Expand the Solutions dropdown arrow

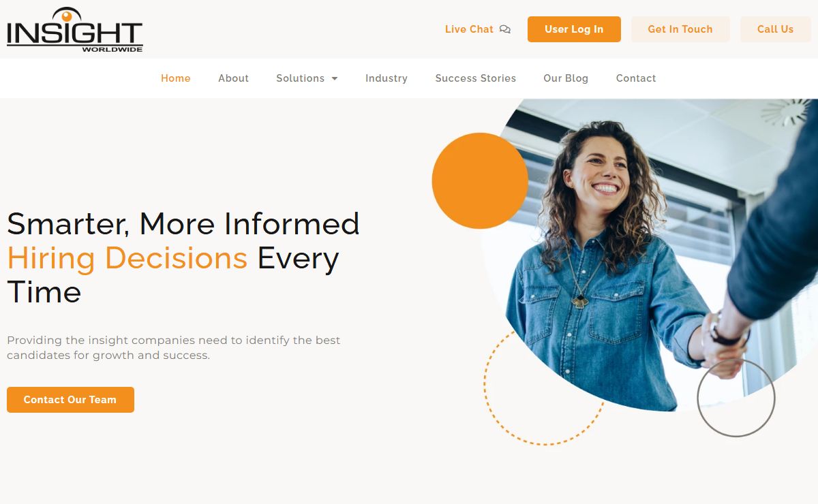(335, 79)
